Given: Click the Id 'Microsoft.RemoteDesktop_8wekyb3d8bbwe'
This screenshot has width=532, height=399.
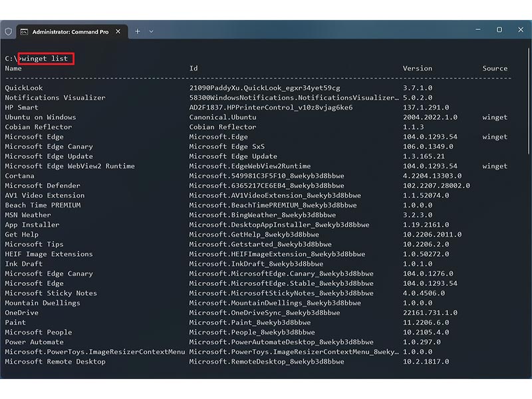Looking at the screenshot, I should coord(267,362).
